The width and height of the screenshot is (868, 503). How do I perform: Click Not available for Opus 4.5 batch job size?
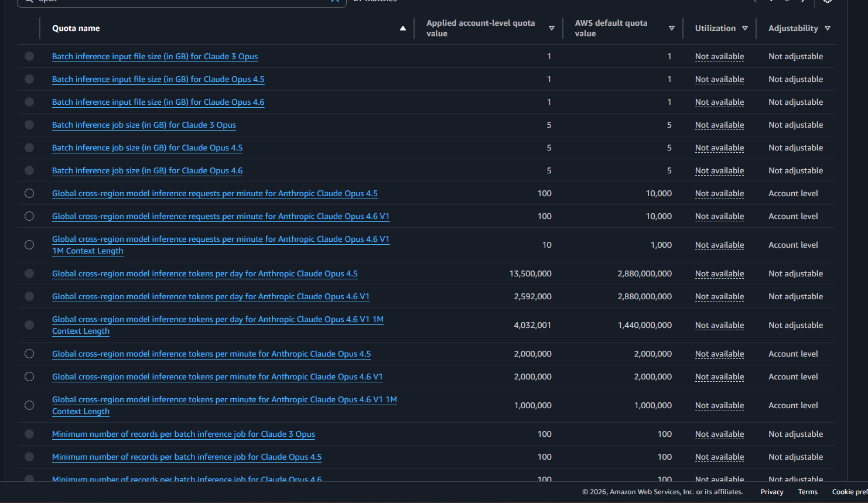[719, 148]
